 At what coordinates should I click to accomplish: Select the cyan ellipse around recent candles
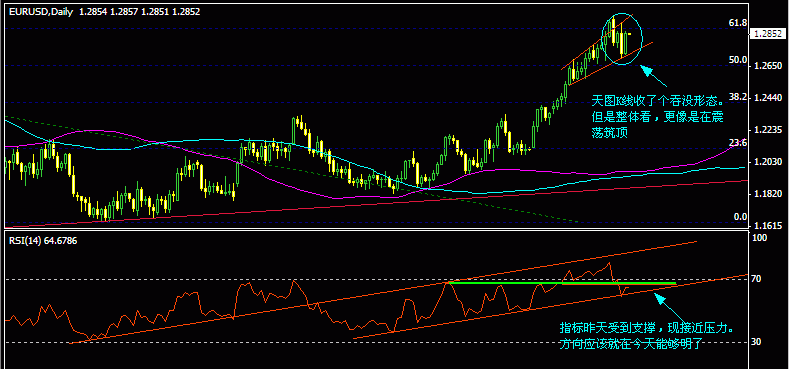click(x=622, y=39)
